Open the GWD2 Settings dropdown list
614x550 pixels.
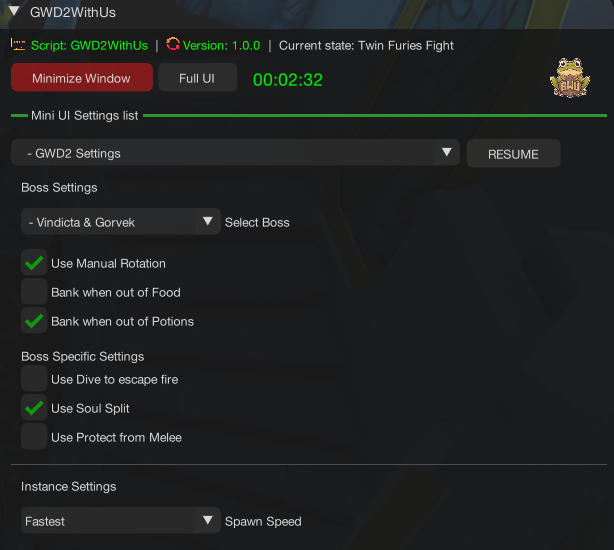pos(235,153)
